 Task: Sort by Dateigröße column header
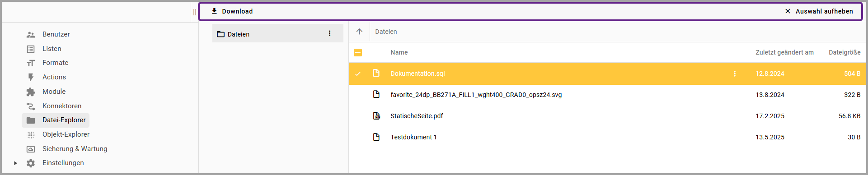click(845, 52)
